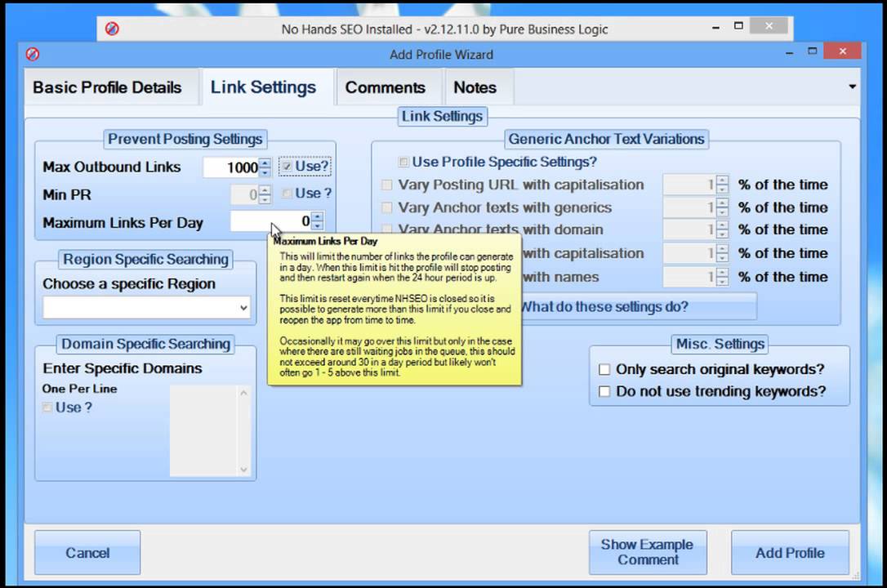Enable Use? under Enter Specific Domains
This screenshot has height=588, width=887.
click(x=47, y=407)
